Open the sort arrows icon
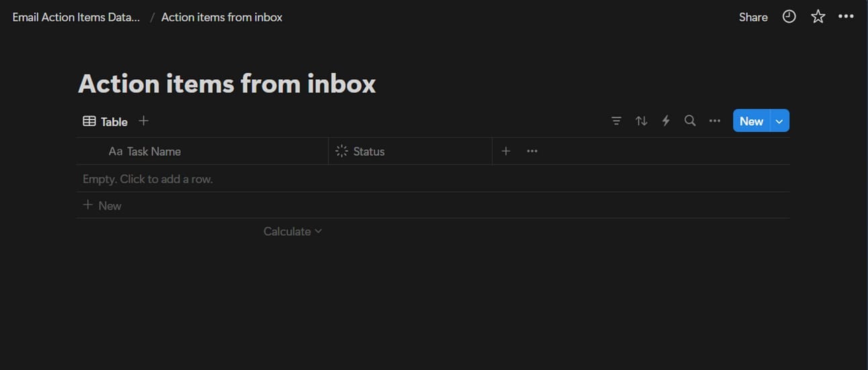 tap(642, 121)
